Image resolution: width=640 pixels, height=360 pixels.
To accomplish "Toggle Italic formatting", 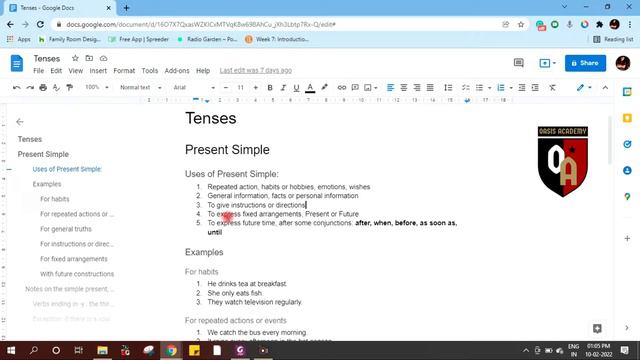I will 283,87.
